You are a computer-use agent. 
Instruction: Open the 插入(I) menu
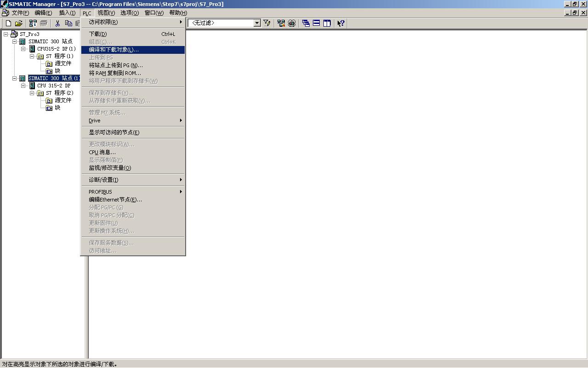point(67,13)
